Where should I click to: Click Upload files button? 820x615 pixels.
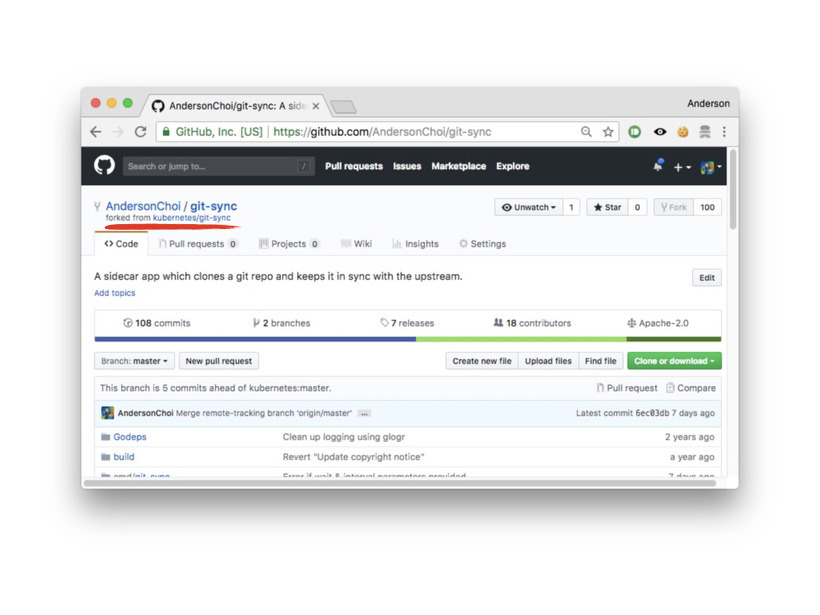click(548, 361)
